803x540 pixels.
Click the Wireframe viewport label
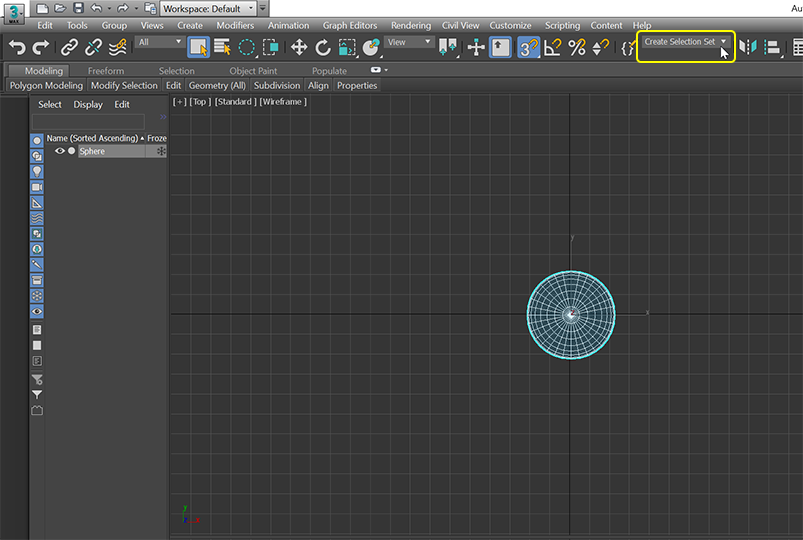tap(283, 102)
